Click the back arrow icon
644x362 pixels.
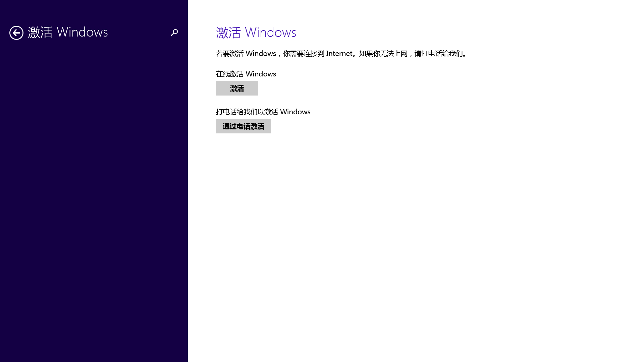[16, 33]
